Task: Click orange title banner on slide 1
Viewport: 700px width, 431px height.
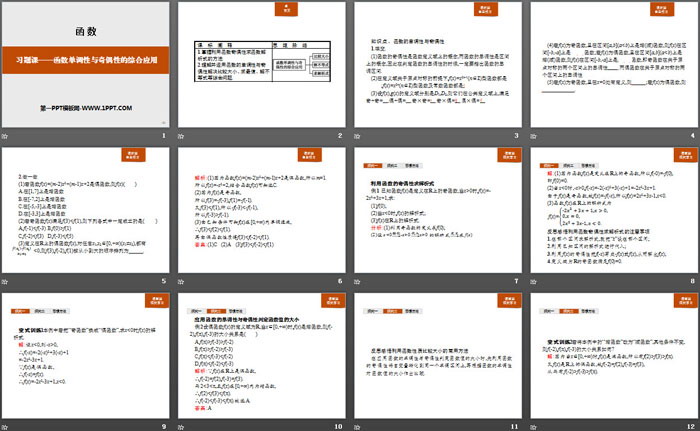Action: click(86, 60)
